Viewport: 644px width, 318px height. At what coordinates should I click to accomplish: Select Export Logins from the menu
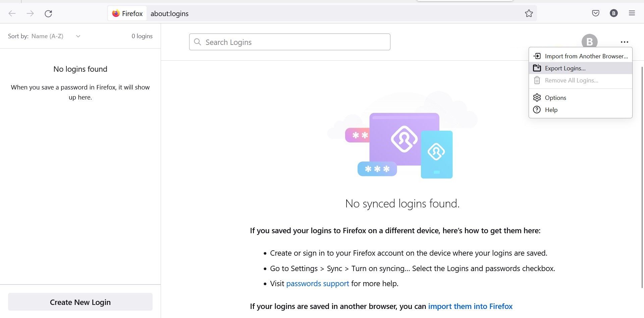pos(565,68)
